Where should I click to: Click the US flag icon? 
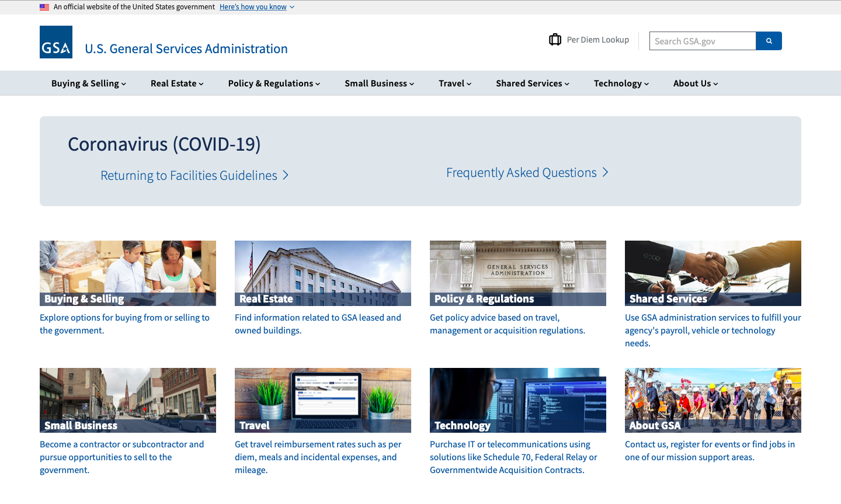coord(44,7)
